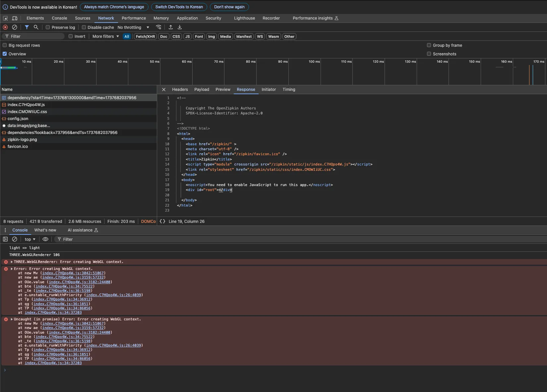Image resolution: width=547 pixels, height=392 pixels.
Task: Click the AI assistance flask icon
Action: pyautogui.click(x=96, y=230)
